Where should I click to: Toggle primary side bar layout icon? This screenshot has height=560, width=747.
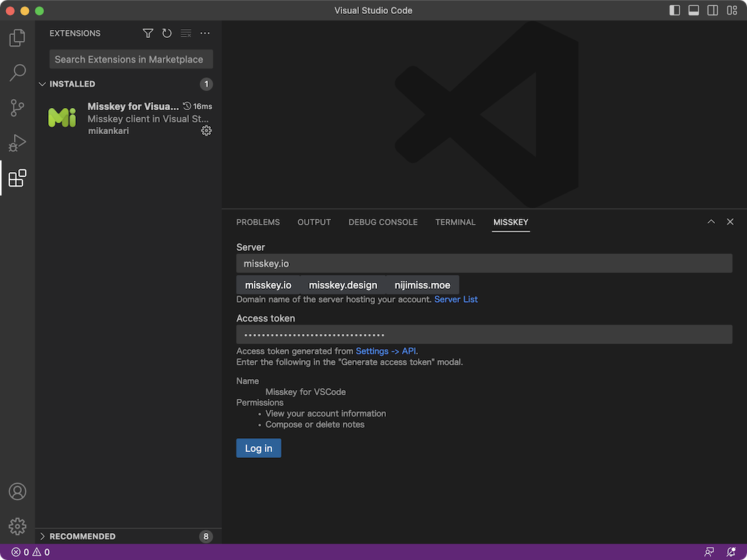(675, 10)
